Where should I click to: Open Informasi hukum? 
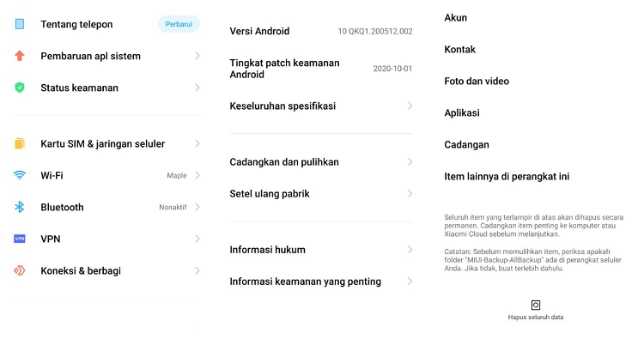coord(321,250)
